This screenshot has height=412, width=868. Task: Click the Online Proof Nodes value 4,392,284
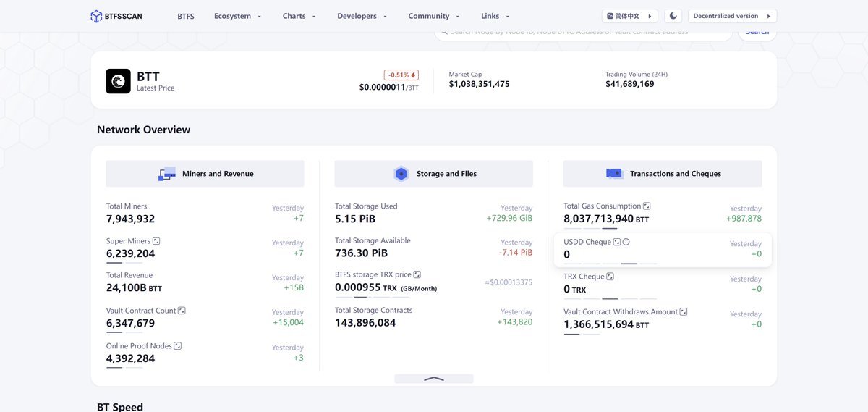[x=130, y=358]
